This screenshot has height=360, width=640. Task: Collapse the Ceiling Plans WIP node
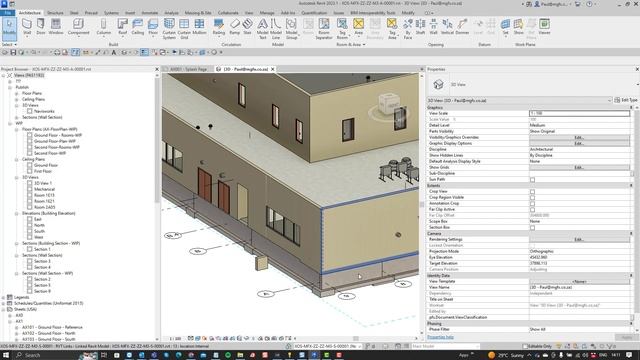pos(17,160)
